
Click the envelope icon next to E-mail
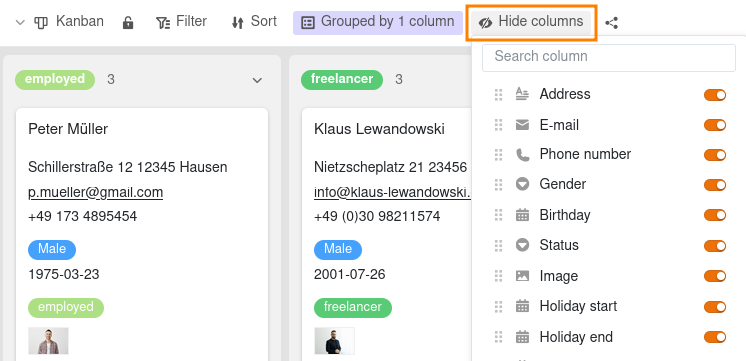[522, 125]
